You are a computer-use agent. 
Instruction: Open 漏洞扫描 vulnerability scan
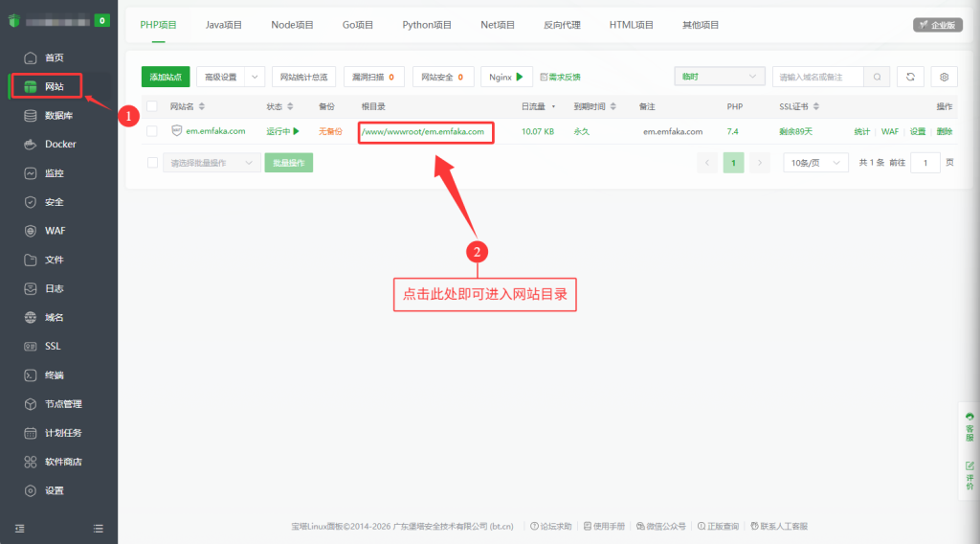[x=374, y=77]
